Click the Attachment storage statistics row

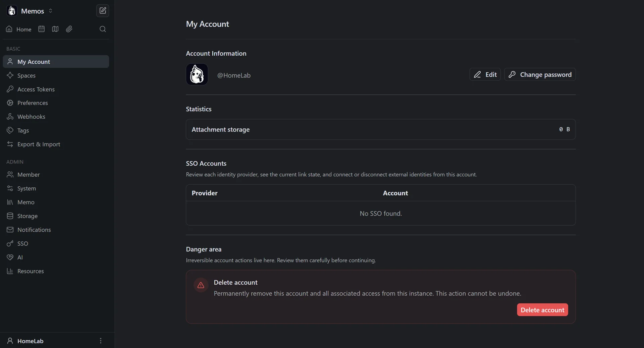pos(381,129)
